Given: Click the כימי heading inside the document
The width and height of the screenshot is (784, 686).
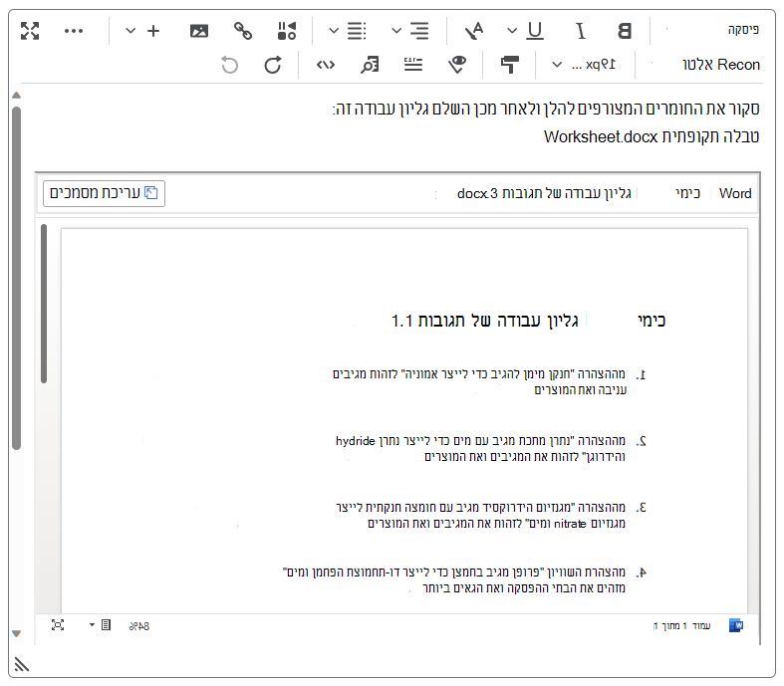Looking at the screenshot, I should [x=652, y=322].
